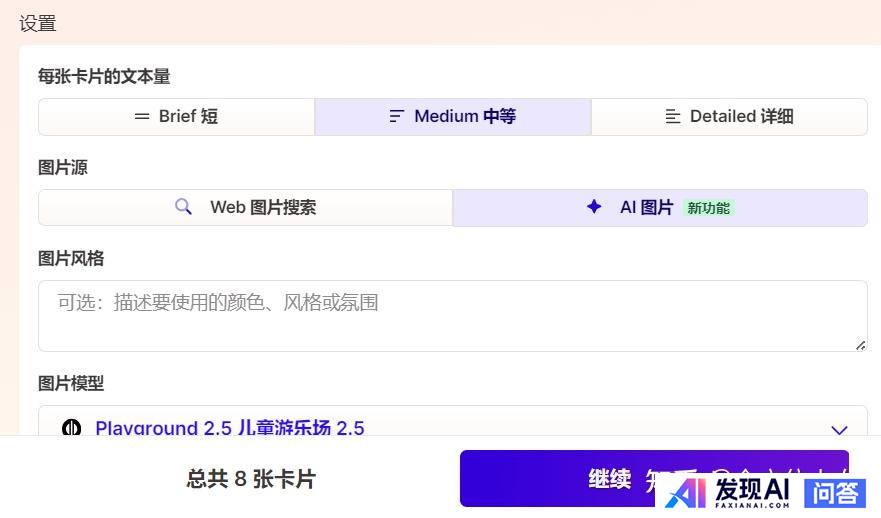Click the 图片模型 label

coord(71,384)
